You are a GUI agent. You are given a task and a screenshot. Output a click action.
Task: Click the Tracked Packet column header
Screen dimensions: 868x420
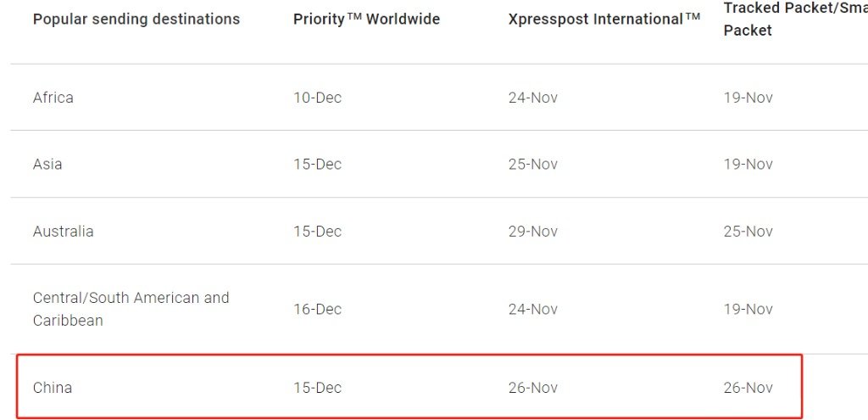pos(795,19)
